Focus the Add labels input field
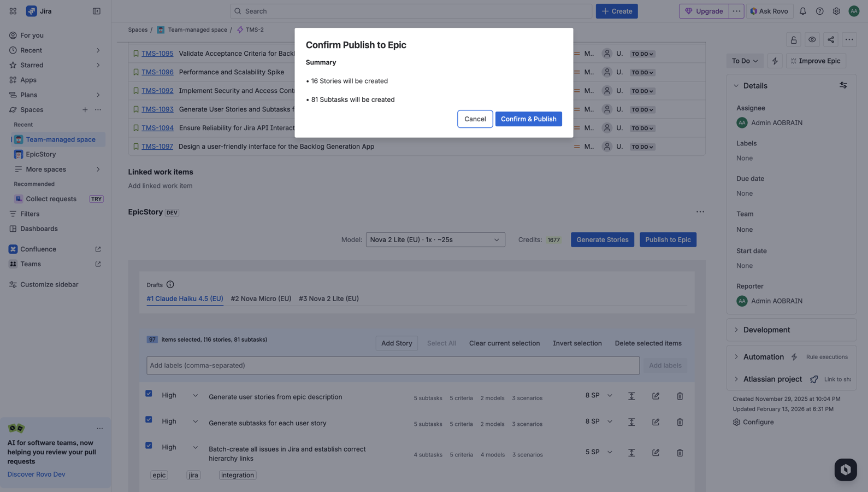868x492 pixels. point(393,365)
